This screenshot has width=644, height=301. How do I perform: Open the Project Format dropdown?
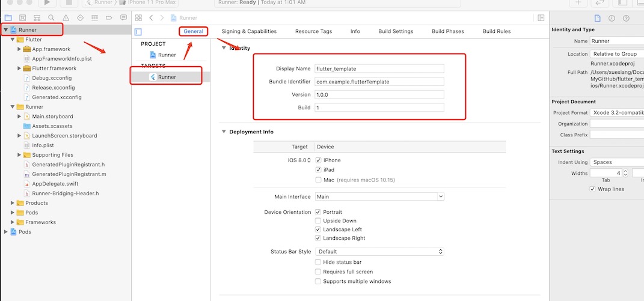point(617,112)
